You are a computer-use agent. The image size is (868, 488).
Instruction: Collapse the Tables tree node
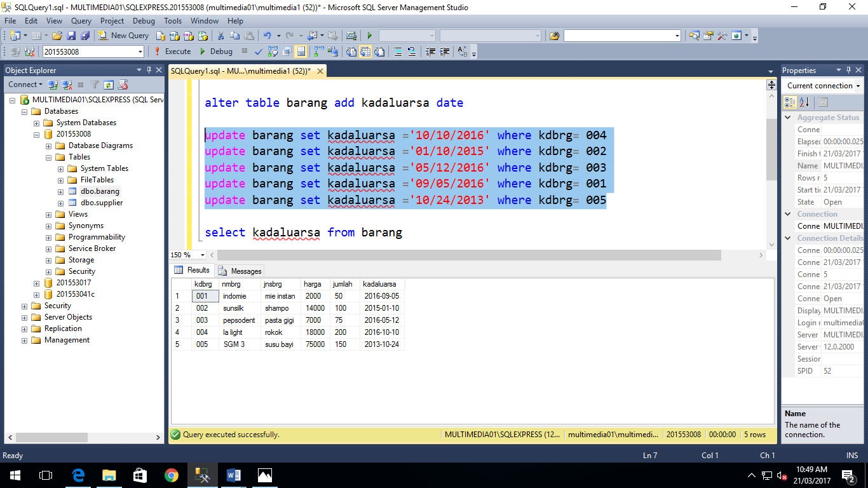(49, 157)
